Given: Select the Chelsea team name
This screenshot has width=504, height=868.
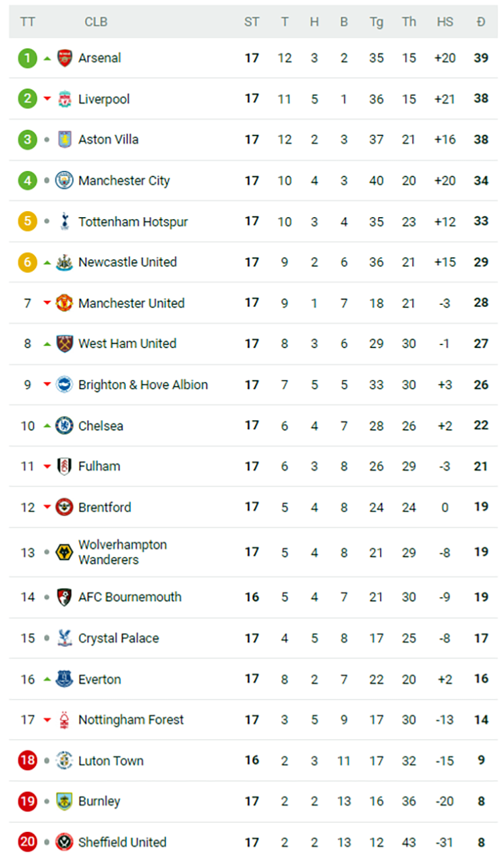Looking at the screenshot, I should point(101,425).
